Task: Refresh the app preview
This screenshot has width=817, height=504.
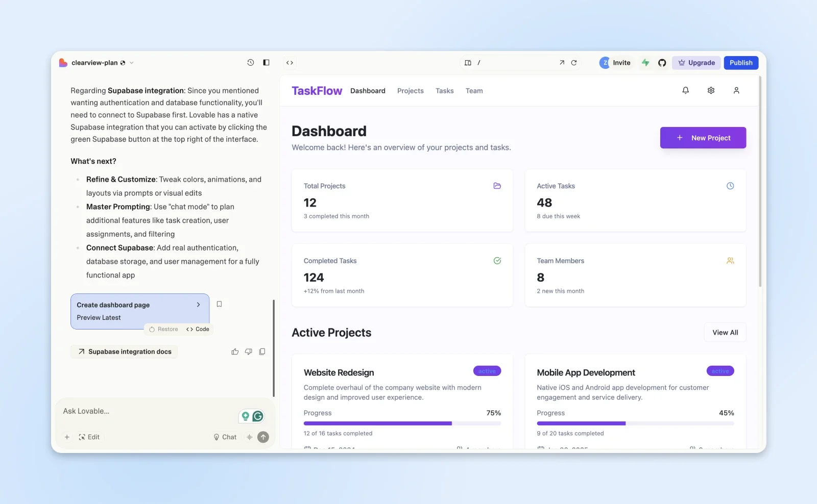Action: (574, 62)
